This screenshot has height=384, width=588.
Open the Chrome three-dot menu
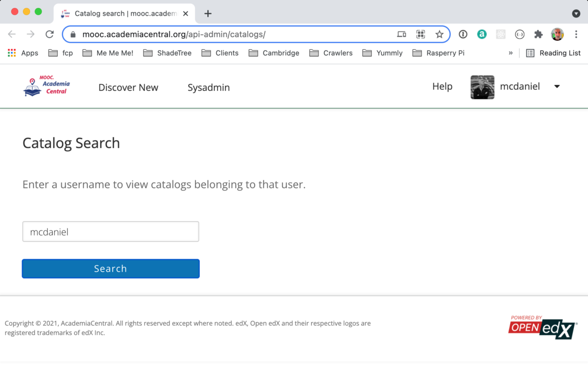tap(576, 34)
